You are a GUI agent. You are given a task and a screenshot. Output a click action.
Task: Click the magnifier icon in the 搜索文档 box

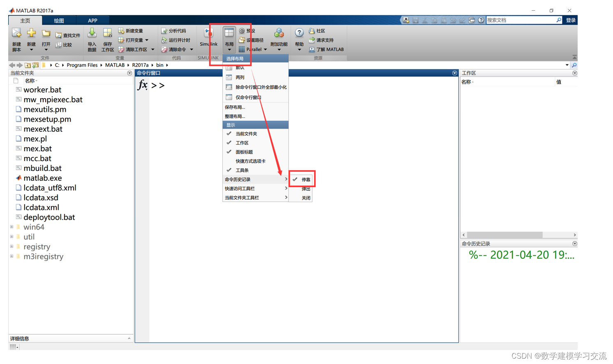click(559, 20)
